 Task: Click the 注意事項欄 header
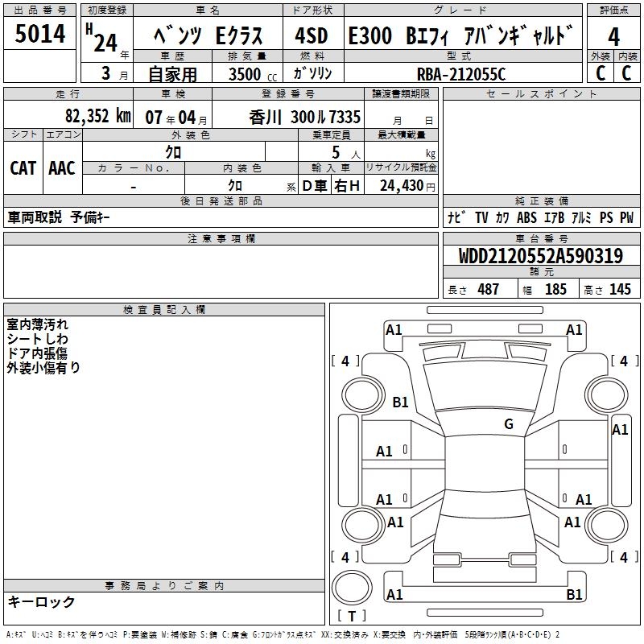click(221, 238)
